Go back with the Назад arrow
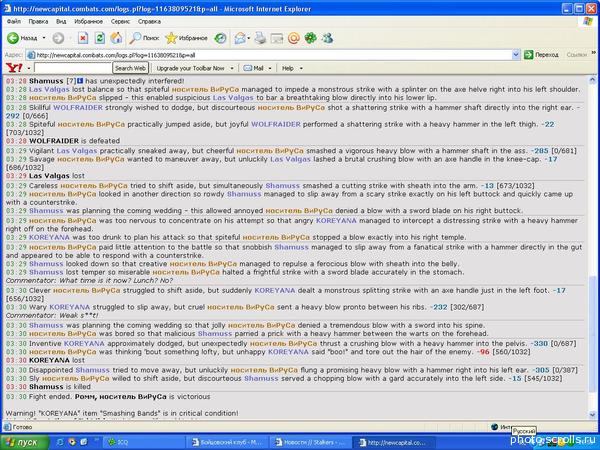The image size is (600, 450). 22,38
